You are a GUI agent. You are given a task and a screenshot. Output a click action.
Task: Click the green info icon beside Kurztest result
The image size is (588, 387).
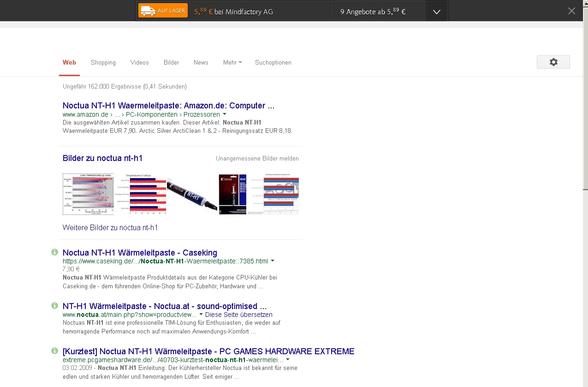point(54,351)
